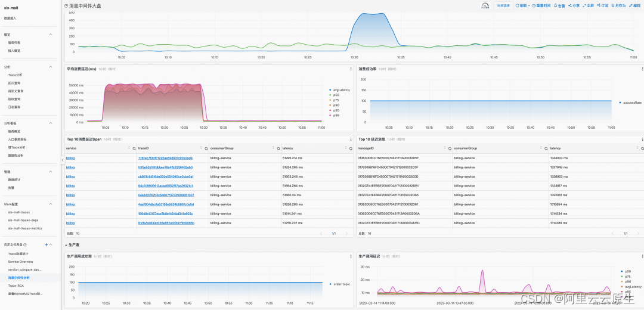Collapse the 自定义仪表盘 section chevron
Screen dimensions: 644x310
51,244
